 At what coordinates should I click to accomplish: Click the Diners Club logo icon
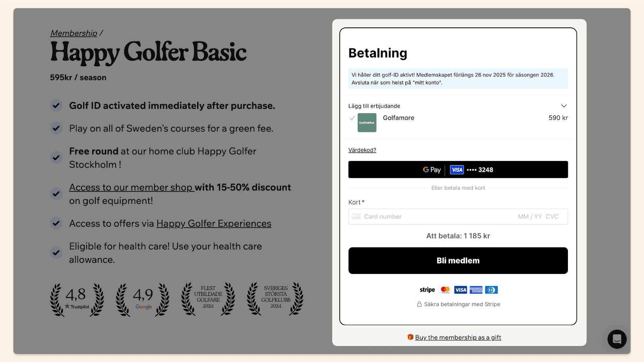491,290
